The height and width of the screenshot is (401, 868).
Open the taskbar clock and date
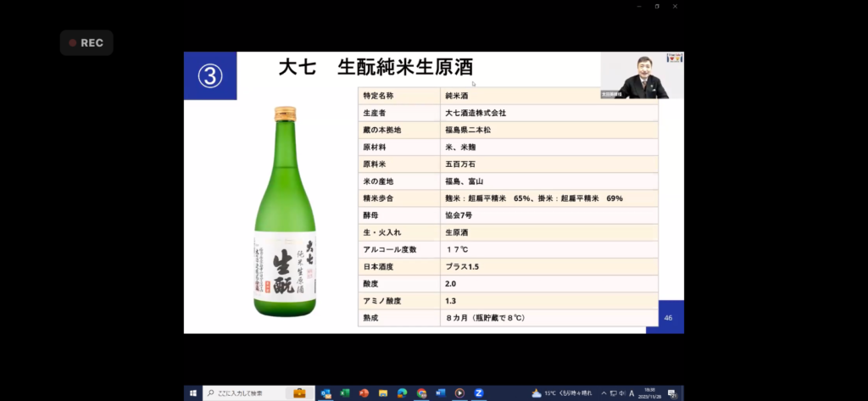650,393
